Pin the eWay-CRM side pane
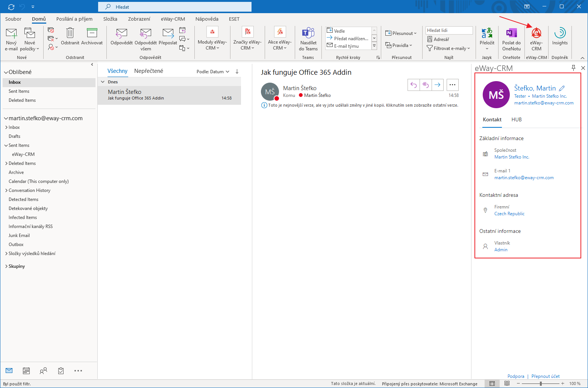 tap(573, 68)
